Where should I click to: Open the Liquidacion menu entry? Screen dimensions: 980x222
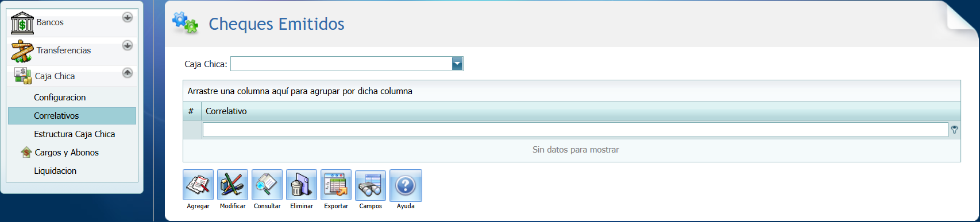click(x=55, y=171)
